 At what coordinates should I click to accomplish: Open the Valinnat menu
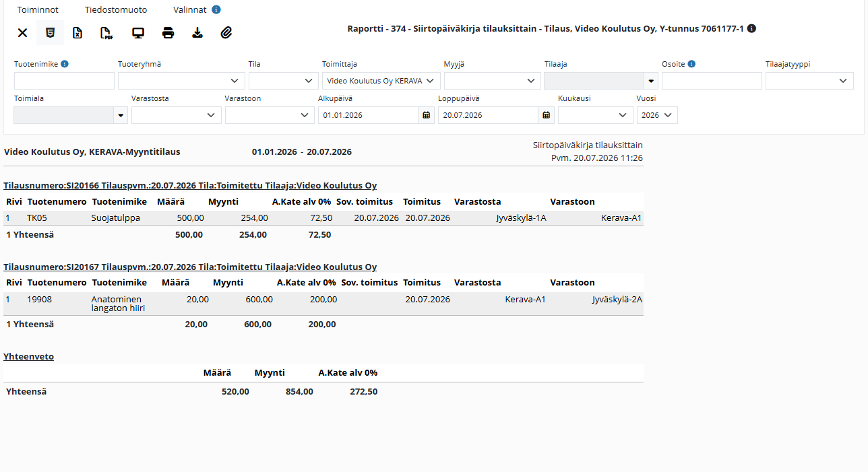(x=190, y=10)
